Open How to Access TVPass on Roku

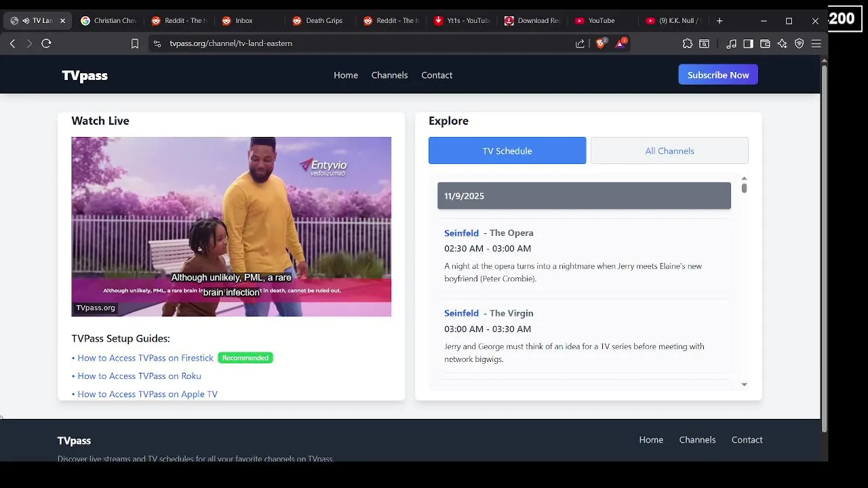point(139,376)
